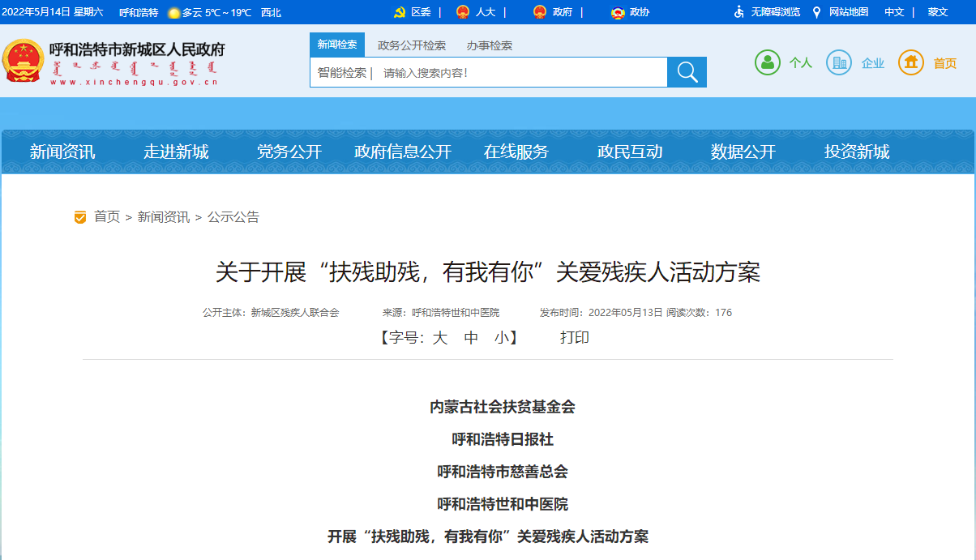The height and width of the screenshot is (560, 976).
Task: Click the 打印 print link
Action: [575, 338]
